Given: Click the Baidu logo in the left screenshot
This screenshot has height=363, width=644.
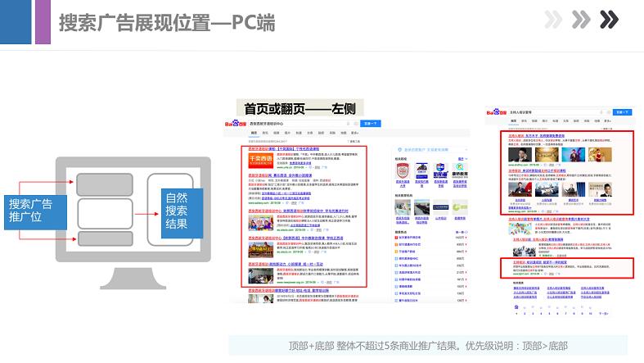Looking at the screenshot, I should [x=237, y=123].
